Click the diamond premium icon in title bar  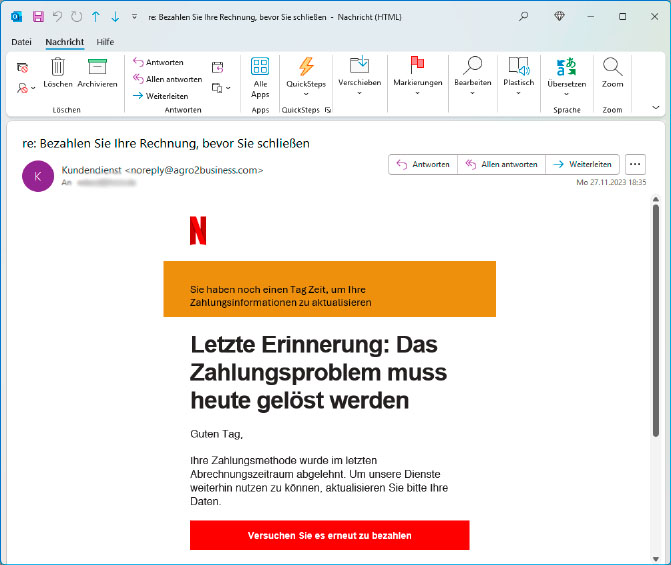pos(559,17)
